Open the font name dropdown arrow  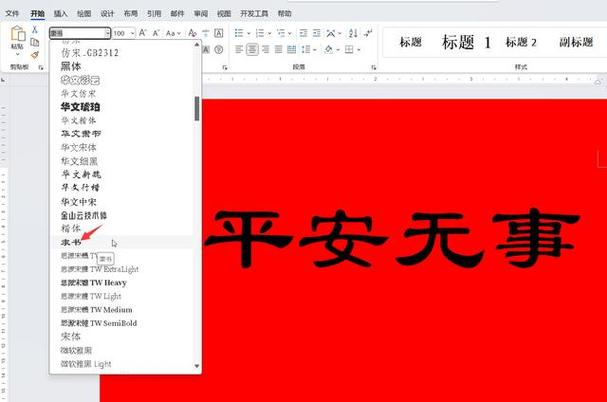point(107,34)
